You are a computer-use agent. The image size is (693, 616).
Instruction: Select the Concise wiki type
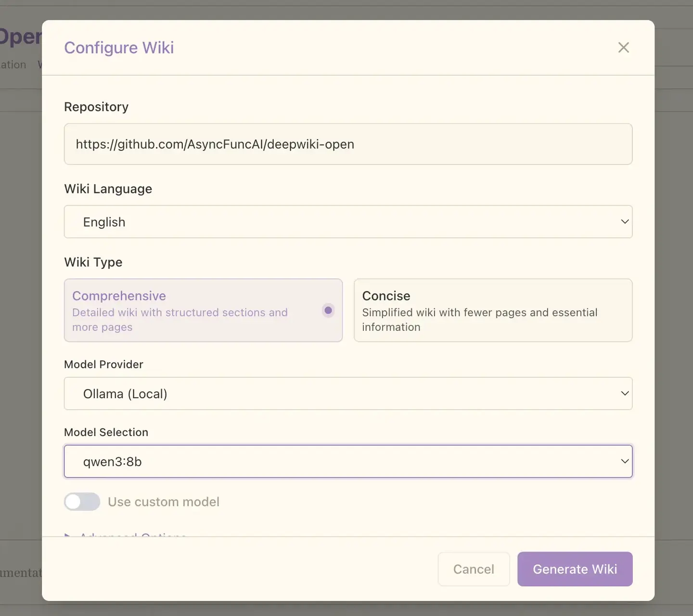click(493, 310)
